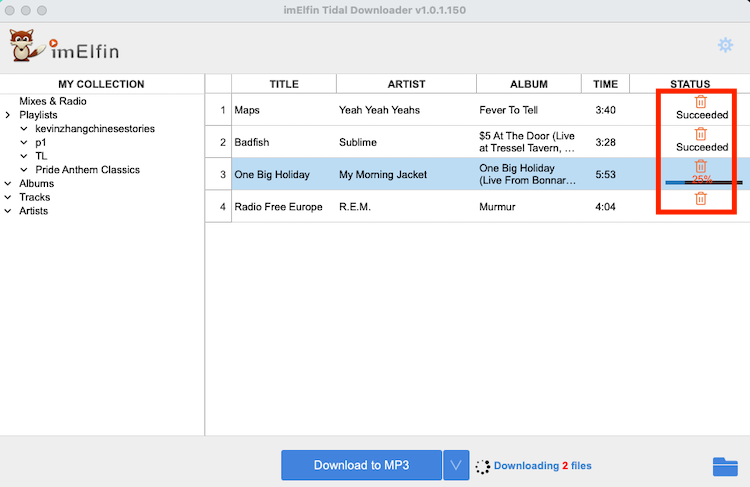Toggle the p1 playlist chevron
Viewport: 750px width, 487px height.
click(x=24, y=143)
